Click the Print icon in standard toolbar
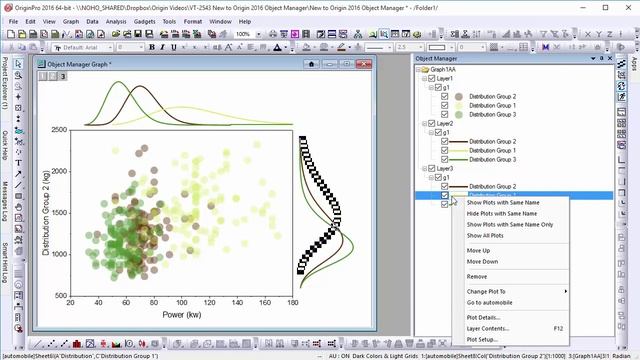 [273, 34]
